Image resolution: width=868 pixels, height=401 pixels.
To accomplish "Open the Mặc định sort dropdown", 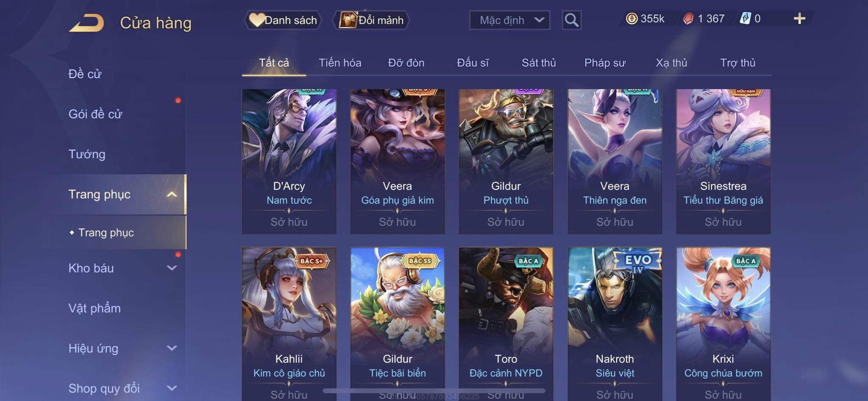I will pos(509,20).
